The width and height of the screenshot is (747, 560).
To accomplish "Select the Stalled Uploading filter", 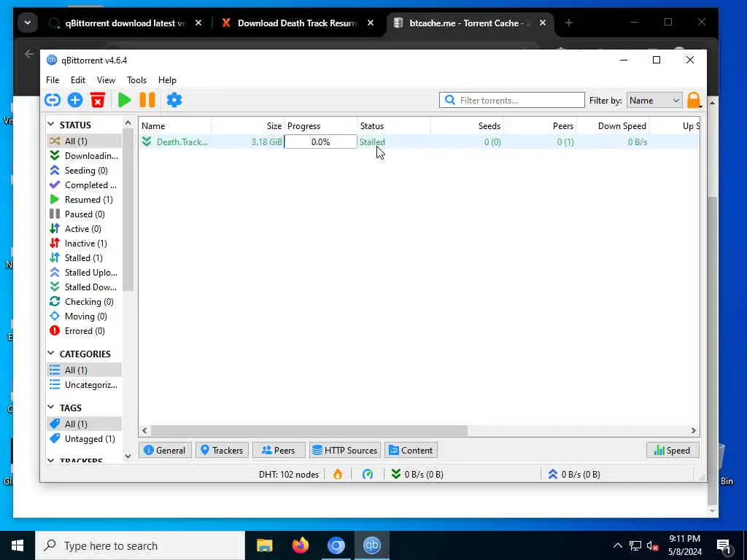I will point(85,273).
